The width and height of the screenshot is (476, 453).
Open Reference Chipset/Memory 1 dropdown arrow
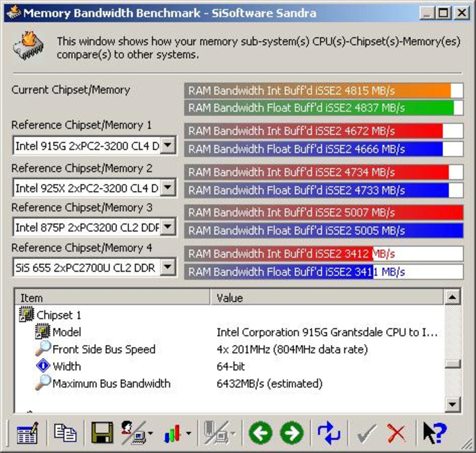168,145
